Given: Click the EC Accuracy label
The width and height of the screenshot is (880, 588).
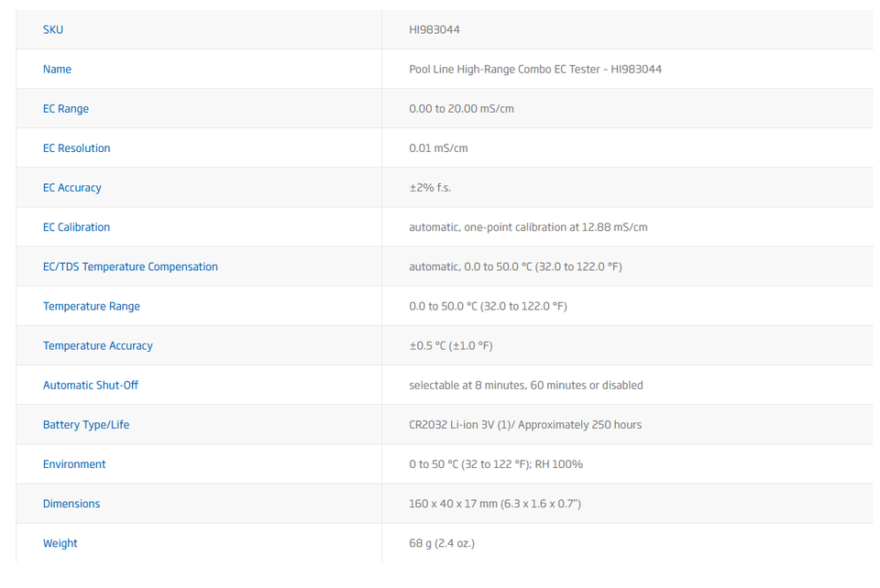Looking at the screenshot, I should 71,188.
